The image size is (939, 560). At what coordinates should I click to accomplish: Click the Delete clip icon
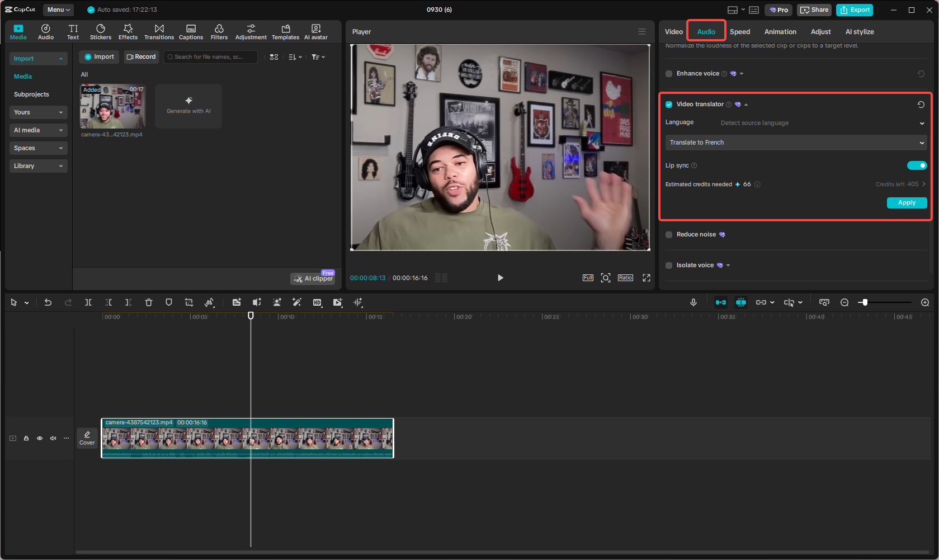148,302
